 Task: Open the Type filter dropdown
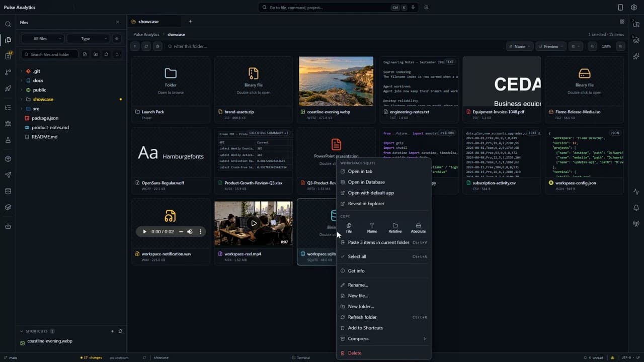click(88, 39)
